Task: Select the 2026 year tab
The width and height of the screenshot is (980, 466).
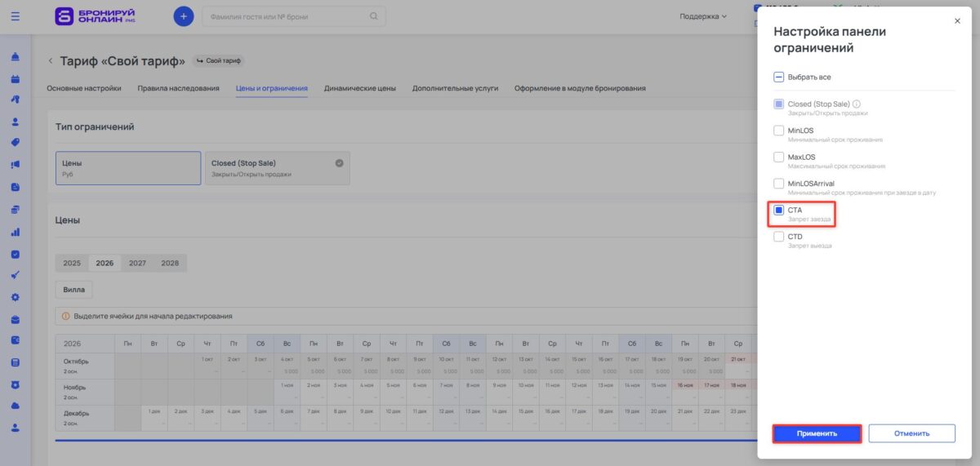Action: pos(105,263)
